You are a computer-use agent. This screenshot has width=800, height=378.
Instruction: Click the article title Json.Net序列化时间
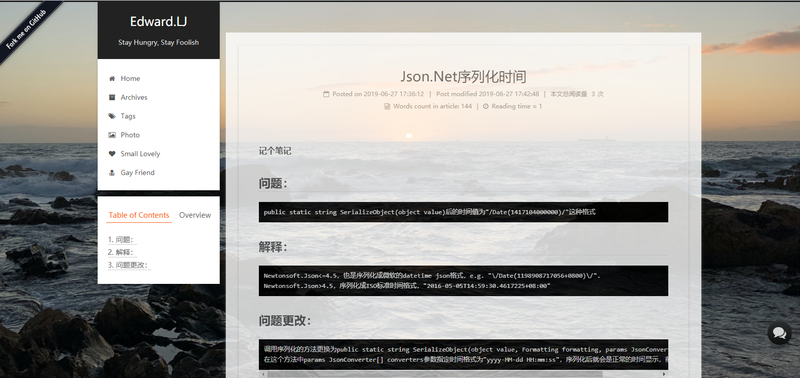(x=463, y=77)
